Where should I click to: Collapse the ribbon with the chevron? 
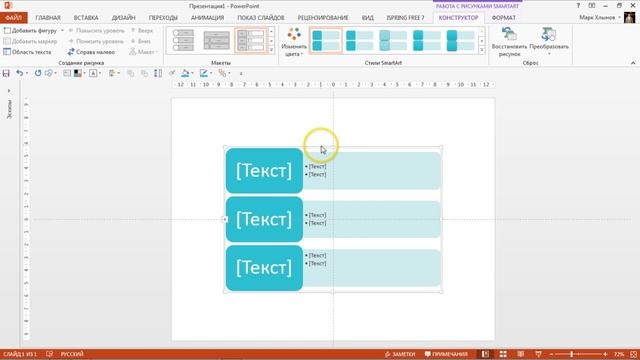633,63
